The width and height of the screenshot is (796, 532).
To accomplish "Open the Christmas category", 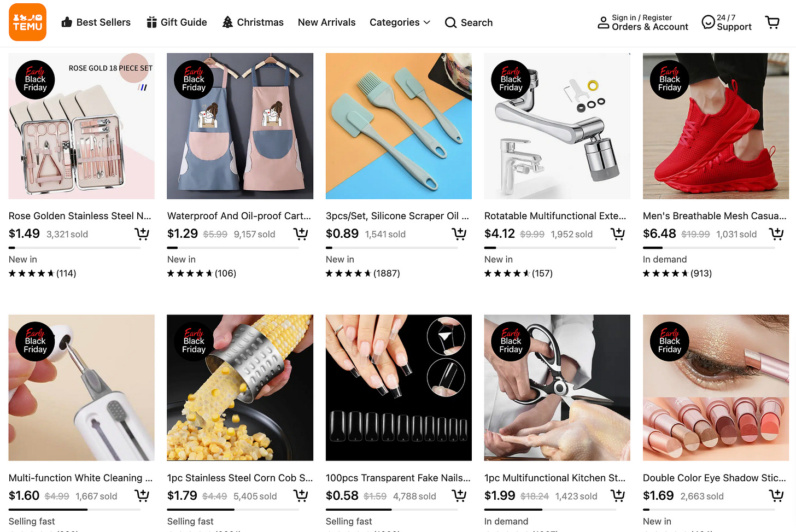I will pos(253,22).
